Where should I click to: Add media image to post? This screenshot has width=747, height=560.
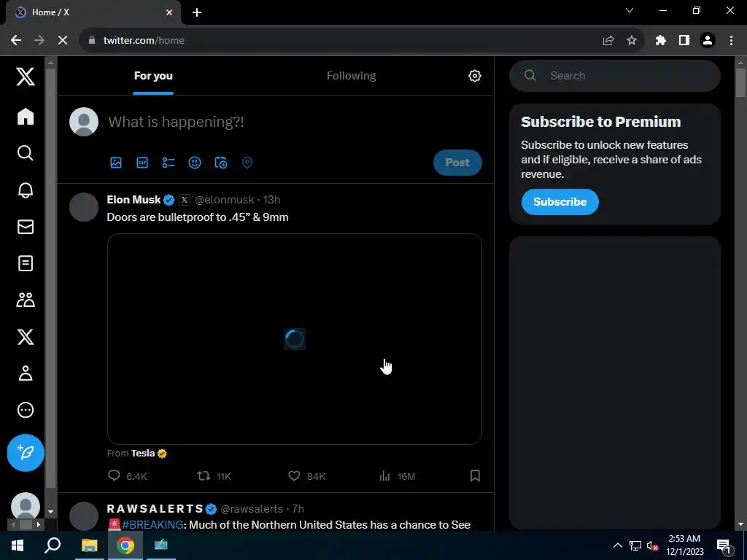tap(116, 163)
